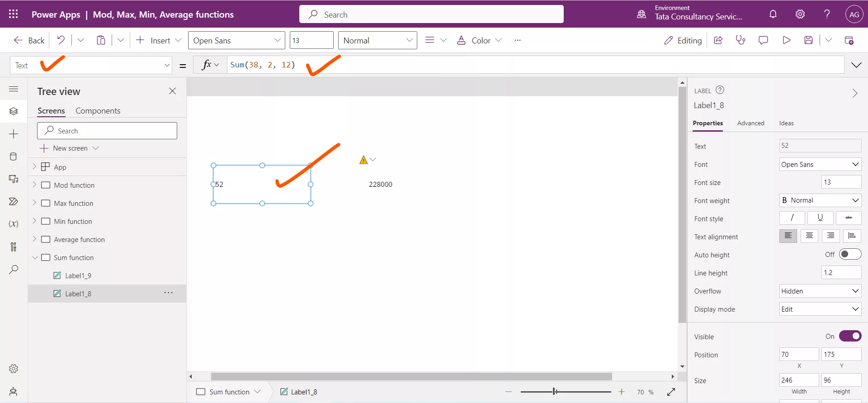
Task: Switch to the Ideas tab
Action: [786, 123]
